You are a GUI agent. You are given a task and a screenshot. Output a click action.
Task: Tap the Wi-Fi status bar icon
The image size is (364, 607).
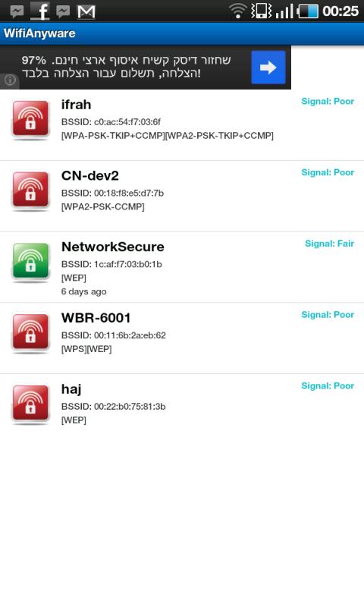(x=238, y=11)
